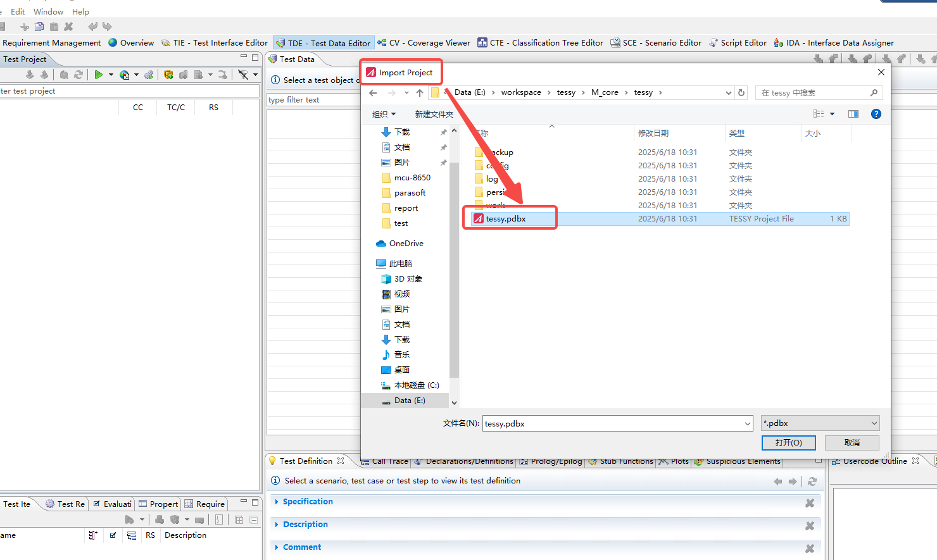
Task: Go up one folder with the up arrow
Action: pyautogui.click(x=420, y=92)
